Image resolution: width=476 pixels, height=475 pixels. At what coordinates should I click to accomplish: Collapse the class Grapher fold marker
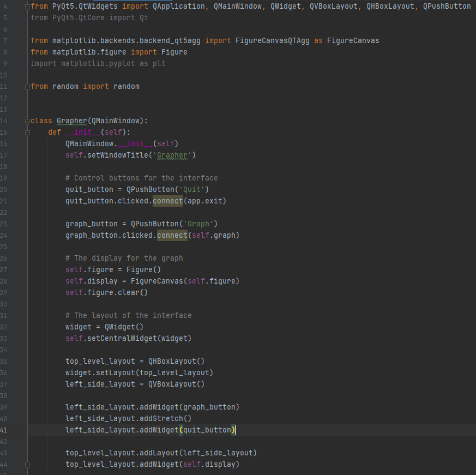click(27, 121)
